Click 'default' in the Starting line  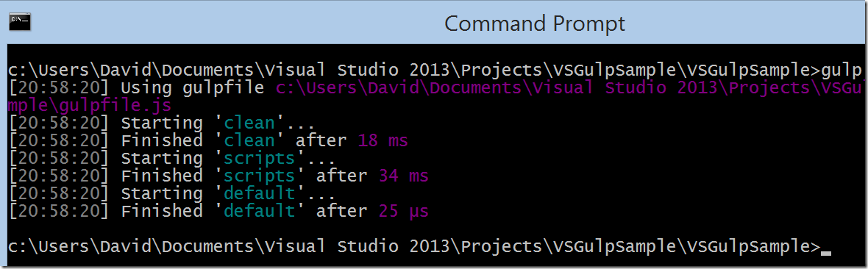[260, 194]
